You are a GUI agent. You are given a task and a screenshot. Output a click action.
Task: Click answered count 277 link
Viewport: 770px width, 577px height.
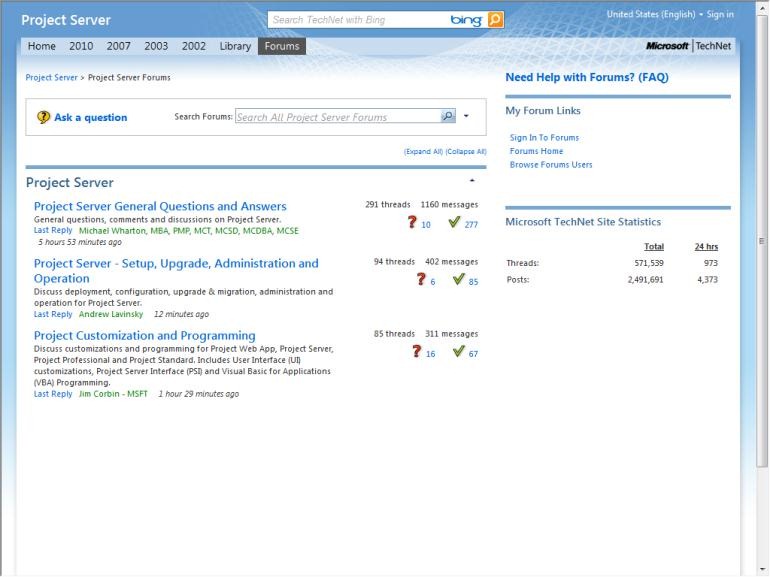pyautogui.click(x=471, y=225)
